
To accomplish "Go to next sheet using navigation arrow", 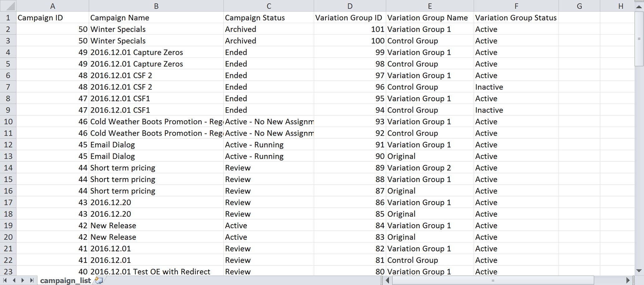I will 23,280.
